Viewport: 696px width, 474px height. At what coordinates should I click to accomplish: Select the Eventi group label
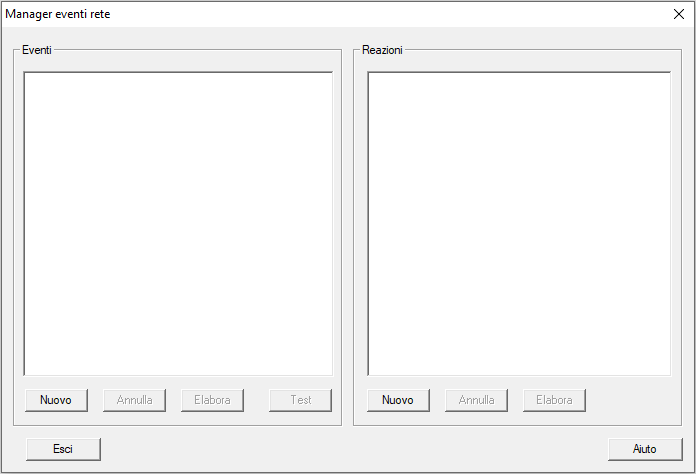pos(37,50)
